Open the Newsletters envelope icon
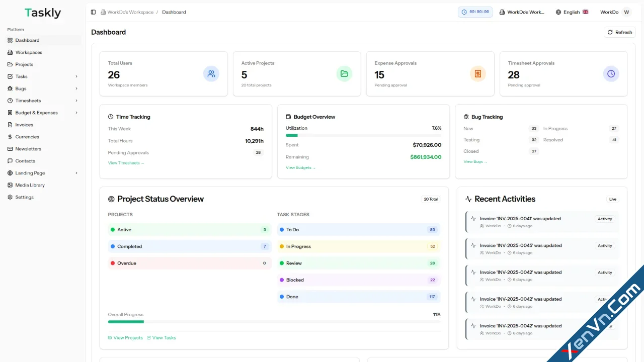This screenshot has height=362, width=644. [9, 149]
